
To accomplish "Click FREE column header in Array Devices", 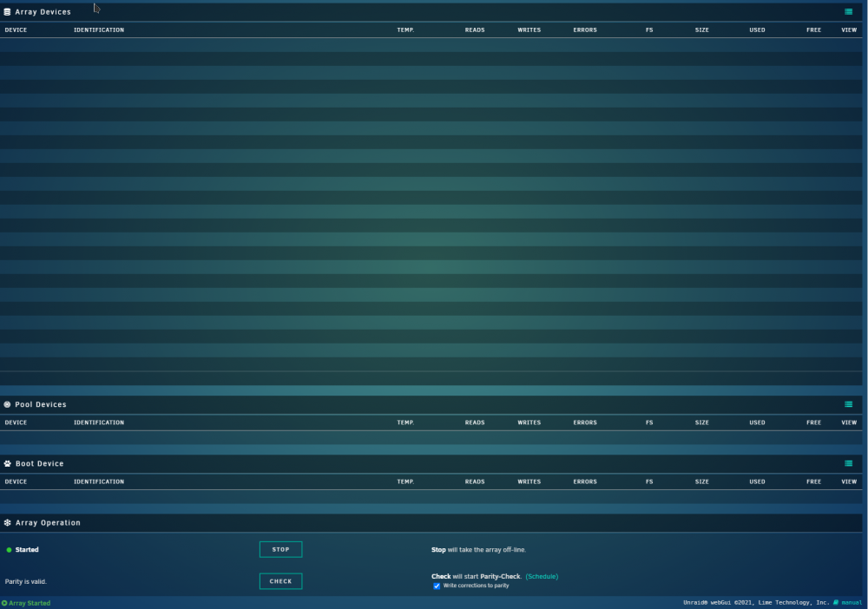I will [813, 29].
